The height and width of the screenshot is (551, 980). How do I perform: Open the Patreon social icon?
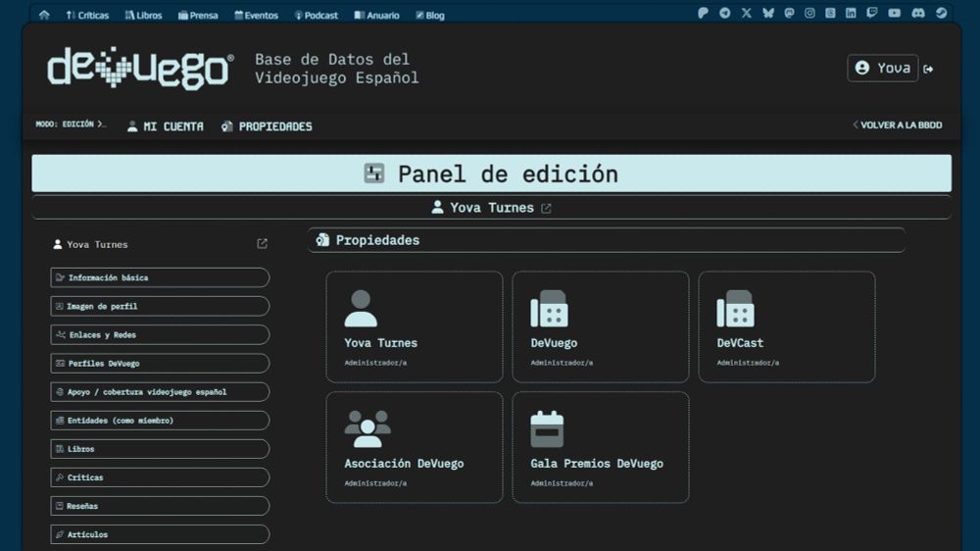[x=703, y=13]
